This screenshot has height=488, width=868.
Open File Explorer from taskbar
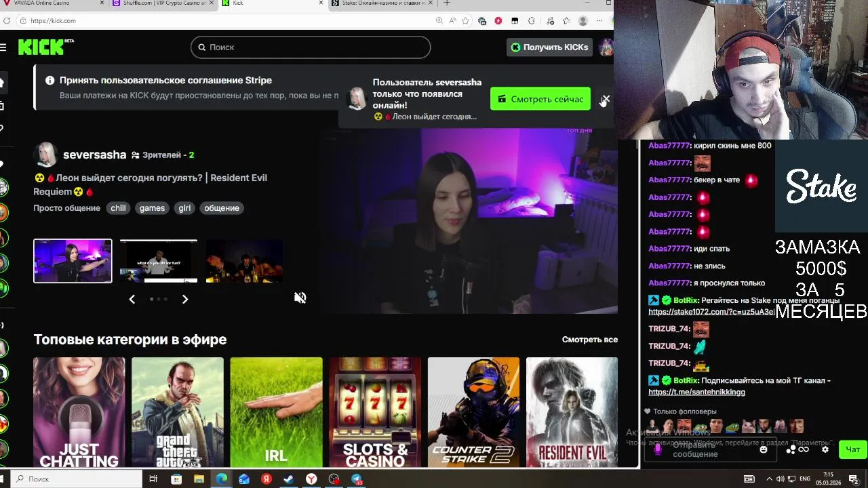click(199, 479)
